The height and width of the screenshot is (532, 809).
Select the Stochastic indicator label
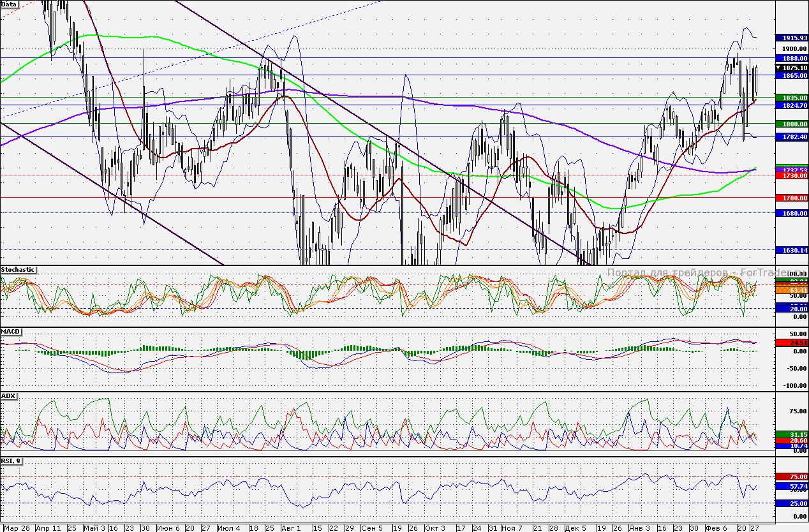click(x=19, y=270)
